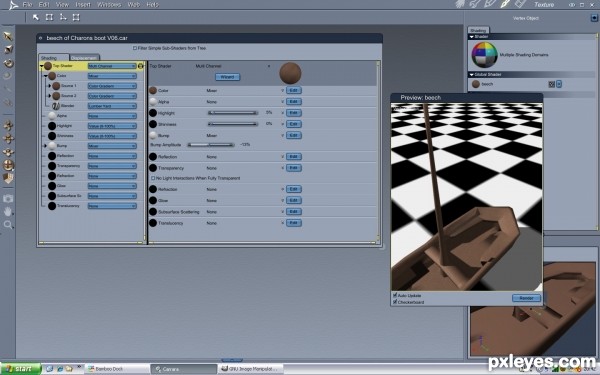Click the Windows Start button
600x375 pixels.
(x=20, y=369)
